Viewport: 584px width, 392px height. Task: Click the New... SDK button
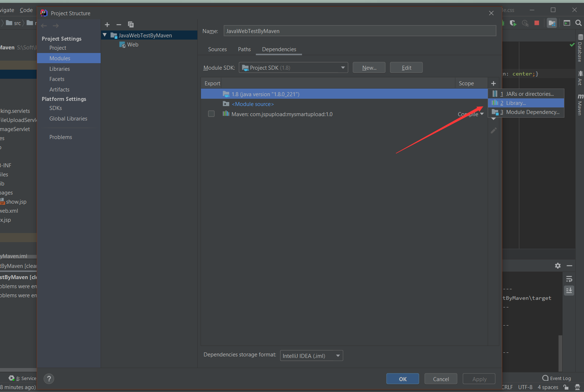click(369, 68)
